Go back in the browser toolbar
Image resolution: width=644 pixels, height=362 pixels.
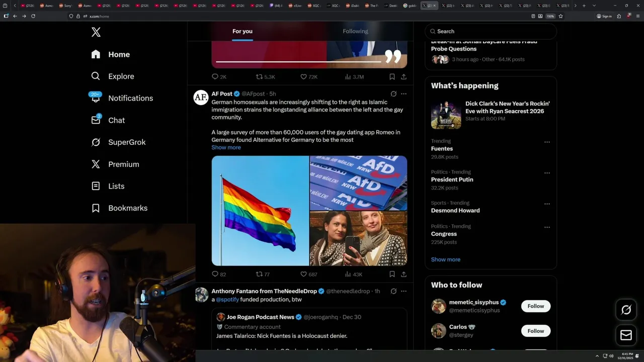(15, 16)
